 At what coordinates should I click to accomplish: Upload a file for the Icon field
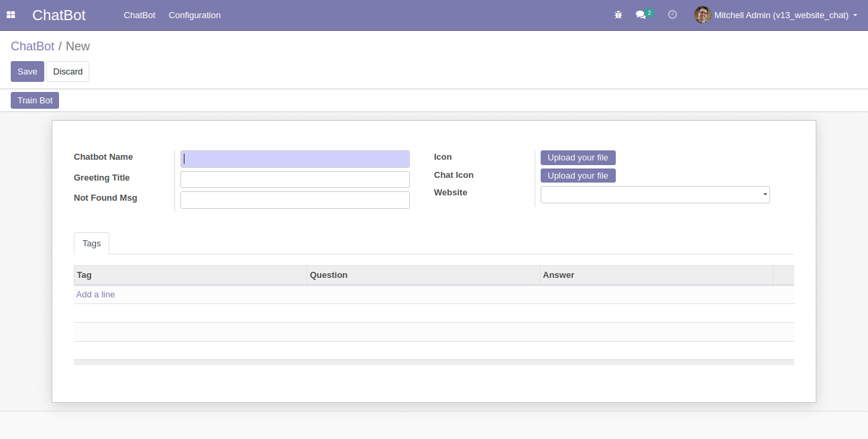click(x=578, y=157)
